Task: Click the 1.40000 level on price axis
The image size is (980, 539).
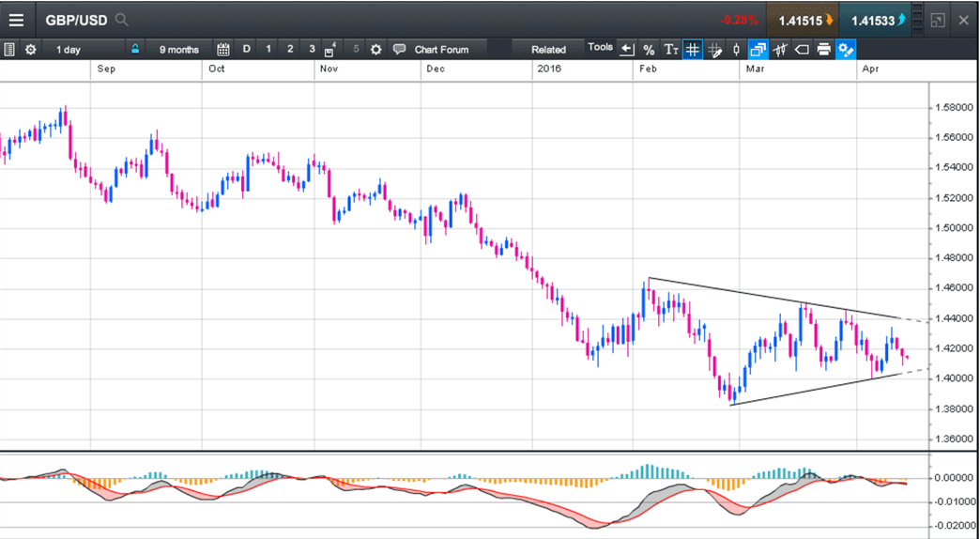Action: [955, 378]
